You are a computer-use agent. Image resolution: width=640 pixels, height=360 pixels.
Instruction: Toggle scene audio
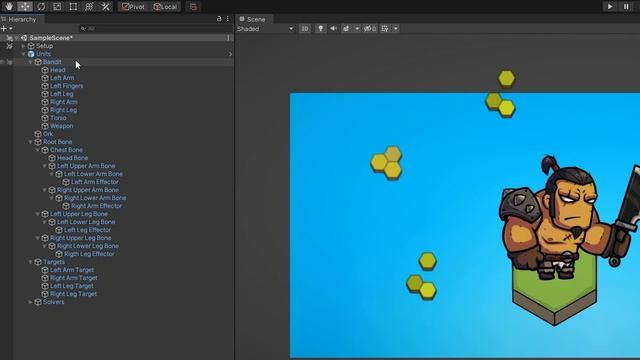click(333, 29)
